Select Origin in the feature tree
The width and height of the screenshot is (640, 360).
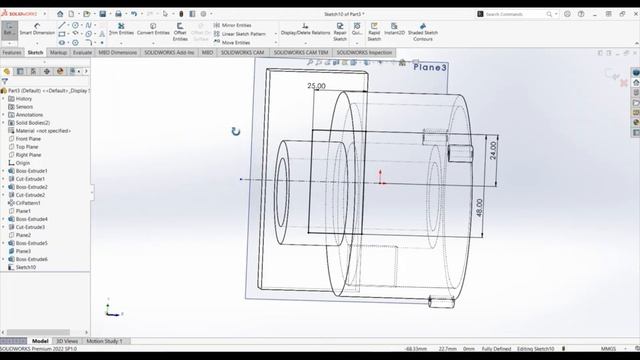pos(19,163)
